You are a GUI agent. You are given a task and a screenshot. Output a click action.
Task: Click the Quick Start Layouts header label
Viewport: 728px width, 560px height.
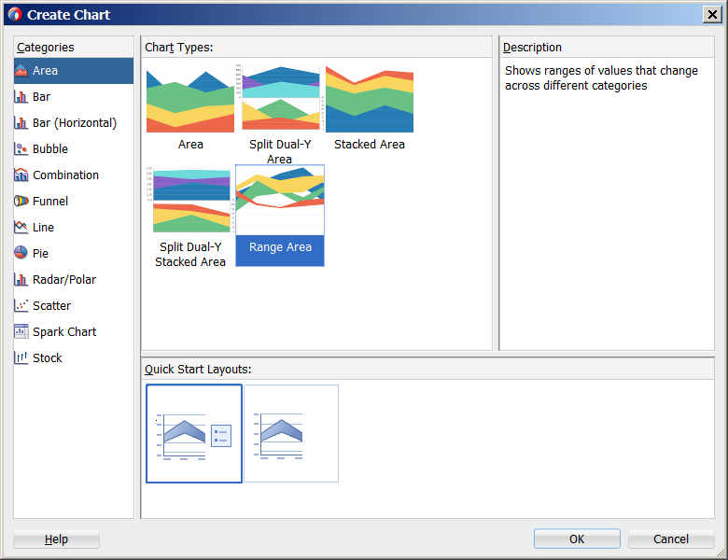pos(198,370)
